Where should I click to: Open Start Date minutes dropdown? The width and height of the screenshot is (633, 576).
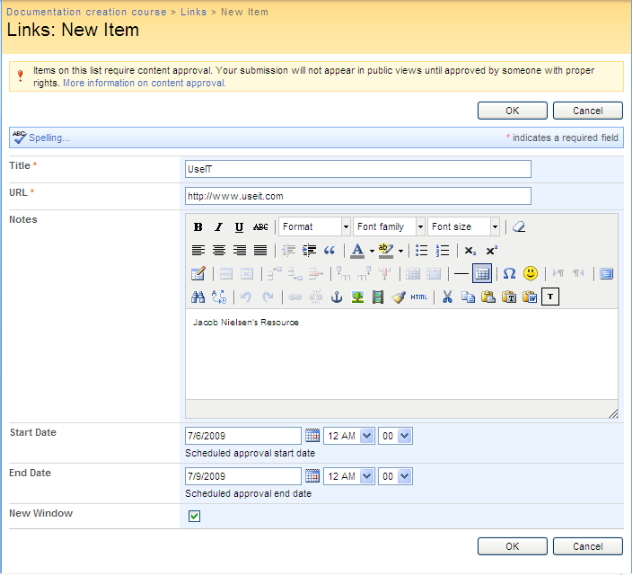pyautogui.click(x=395, y=436)
